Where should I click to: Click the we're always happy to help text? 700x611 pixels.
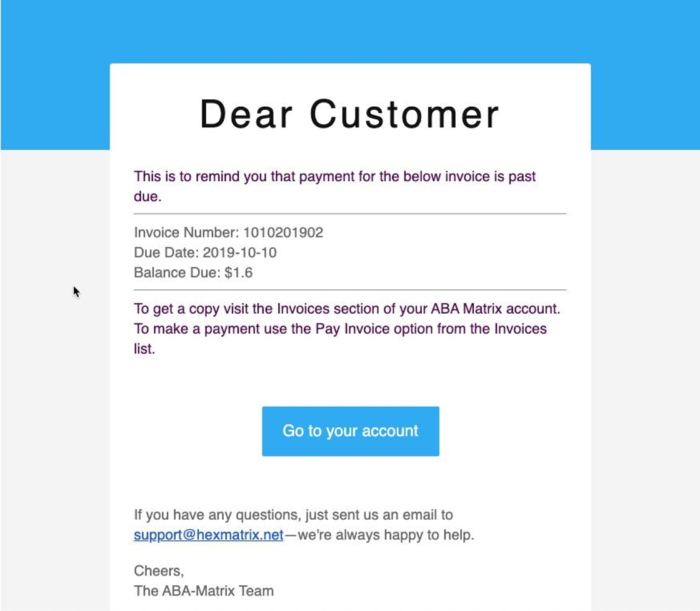[386, 535]
